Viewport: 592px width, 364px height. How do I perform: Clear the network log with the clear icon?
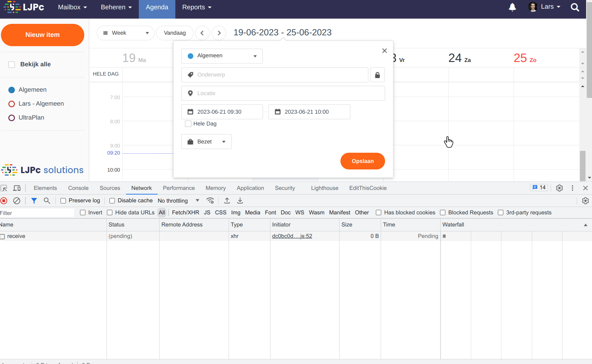pos(16,200)
